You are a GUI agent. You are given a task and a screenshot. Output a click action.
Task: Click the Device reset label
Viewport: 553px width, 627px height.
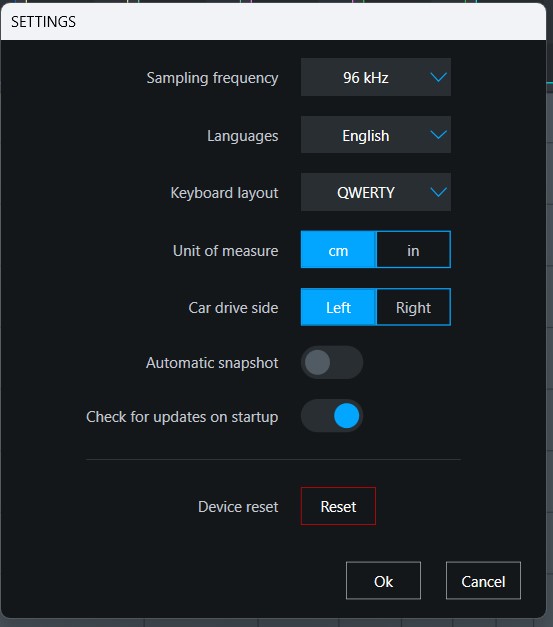[238, 507]
